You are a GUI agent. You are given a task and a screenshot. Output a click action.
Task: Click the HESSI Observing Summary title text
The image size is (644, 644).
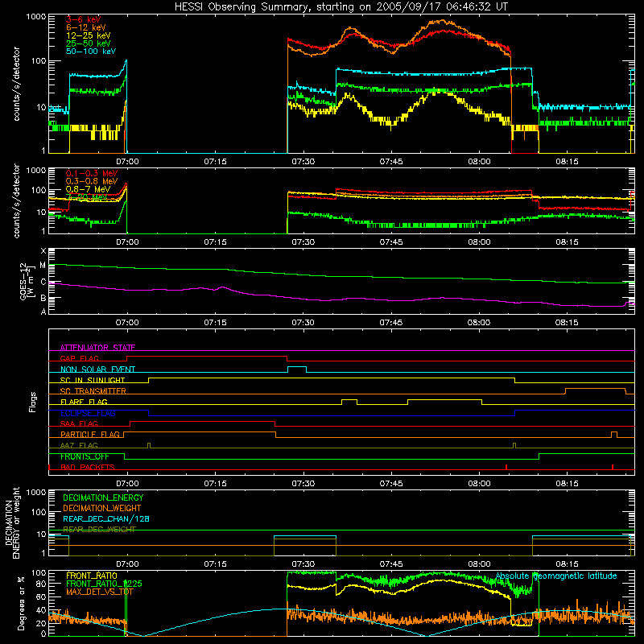tap(341, 7)
